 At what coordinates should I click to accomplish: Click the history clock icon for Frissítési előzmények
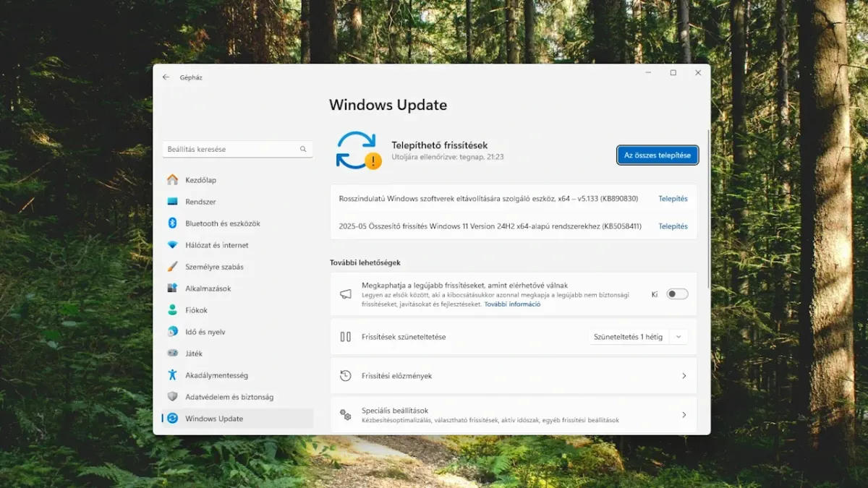(346, 376)
